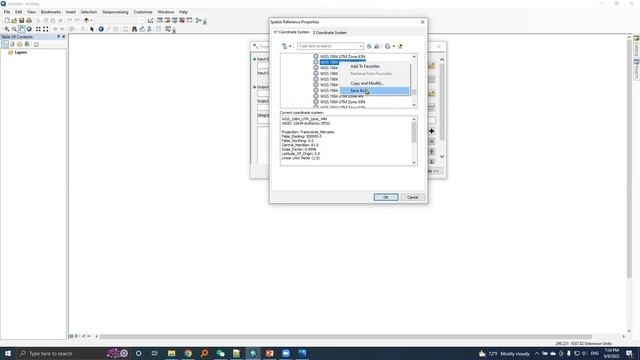The image size is (640, 360).
Task: Choose Save As in context menu
Action: coord(375,91)
